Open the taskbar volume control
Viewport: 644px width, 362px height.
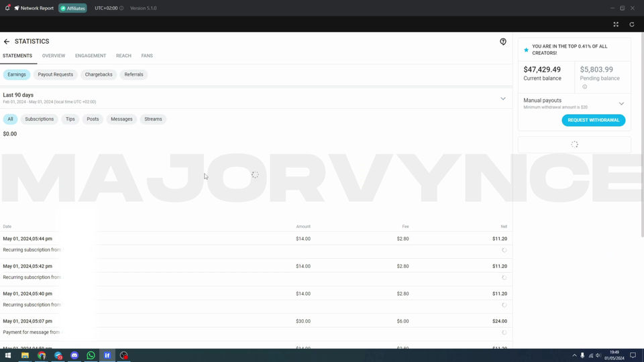598,355
